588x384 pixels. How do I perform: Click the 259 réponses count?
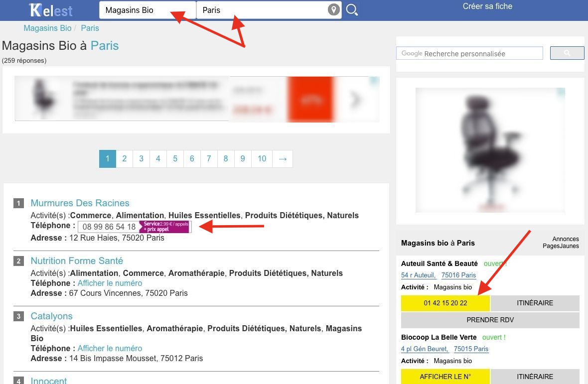click(x=24, y=61)
